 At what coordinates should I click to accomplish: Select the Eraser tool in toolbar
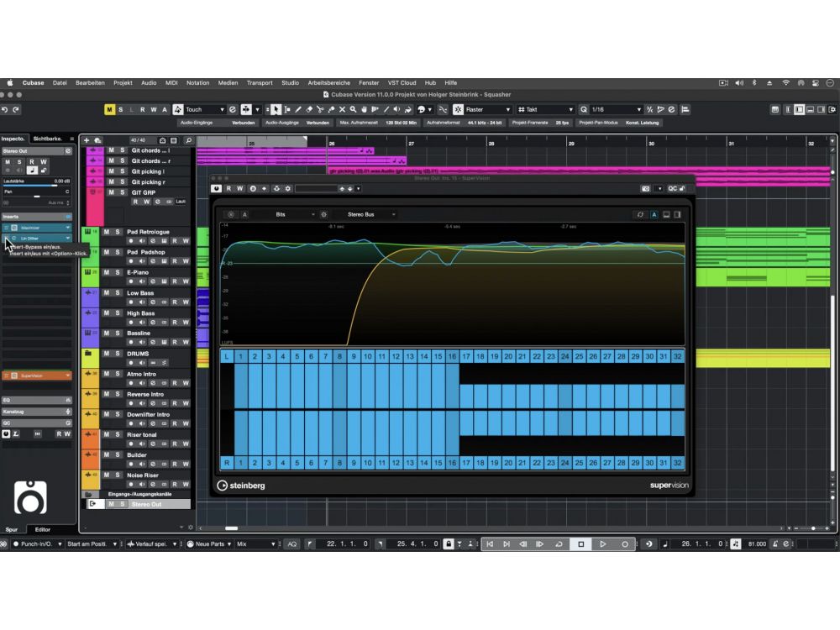[x=308, y=109]
